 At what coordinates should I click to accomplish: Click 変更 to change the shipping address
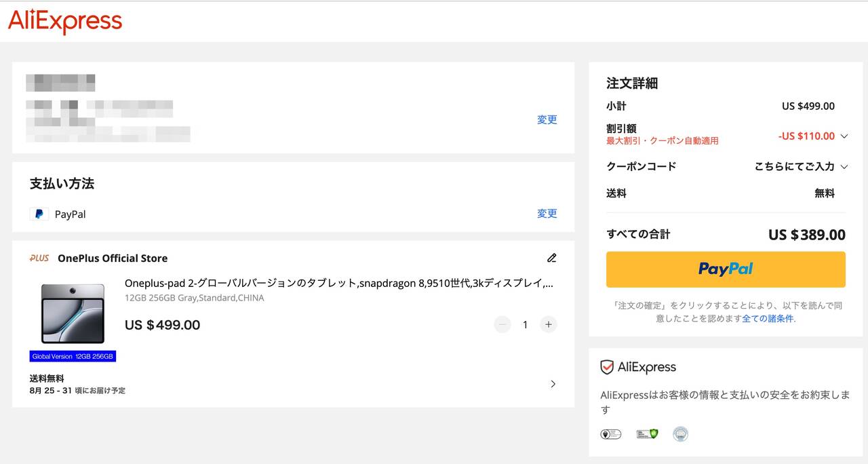click(x=547, y=120)
